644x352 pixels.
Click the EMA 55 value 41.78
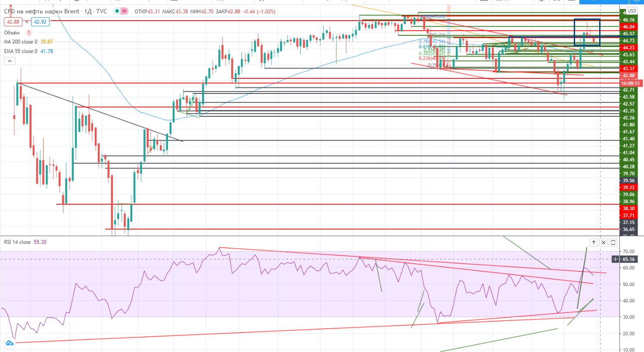coord(47,51)
